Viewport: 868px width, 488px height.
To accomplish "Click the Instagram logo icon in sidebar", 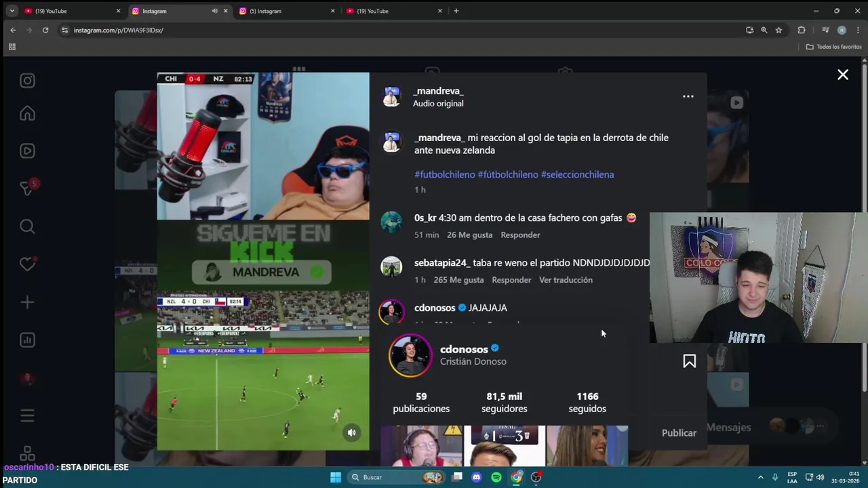I will pos(27,81).
